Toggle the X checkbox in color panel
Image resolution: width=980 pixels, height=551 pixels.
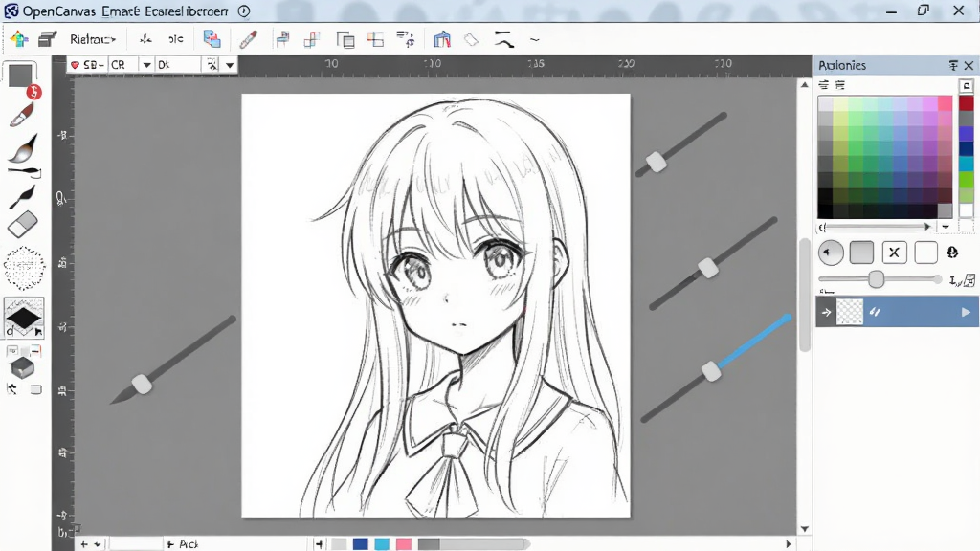(x=894, y=253)
